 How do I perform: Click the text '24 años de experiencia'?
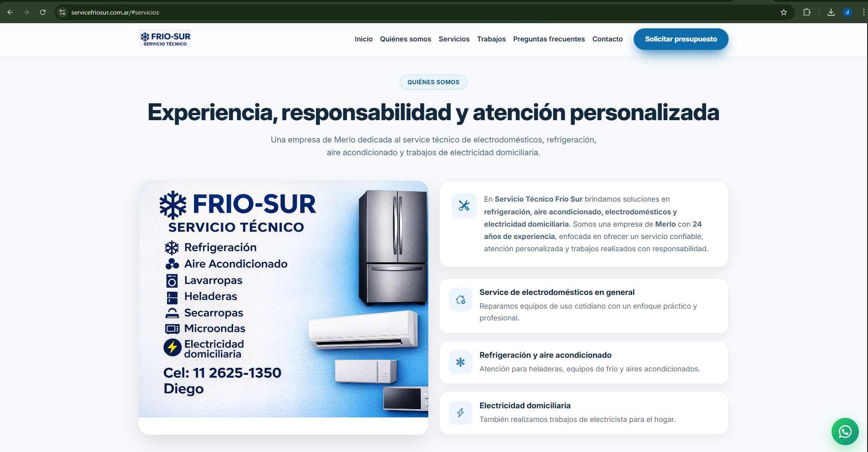coord(593,230)
